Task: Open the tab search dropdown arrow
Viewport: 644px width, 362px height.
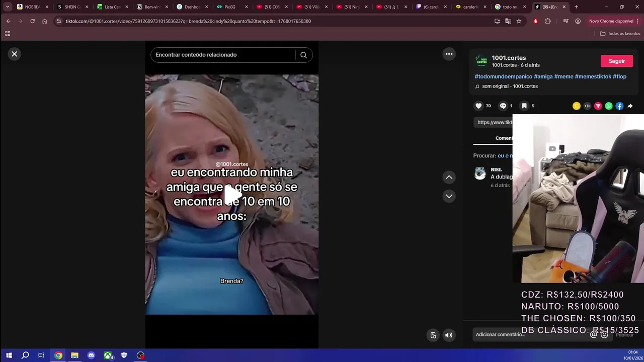Action: click(x=8, y=7)
